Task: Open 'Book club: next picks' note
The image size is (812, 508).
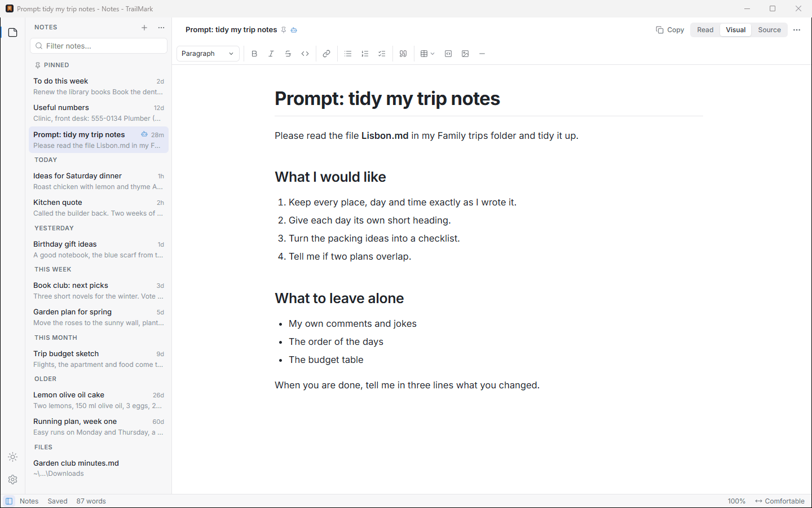Action: click(99, 291)
